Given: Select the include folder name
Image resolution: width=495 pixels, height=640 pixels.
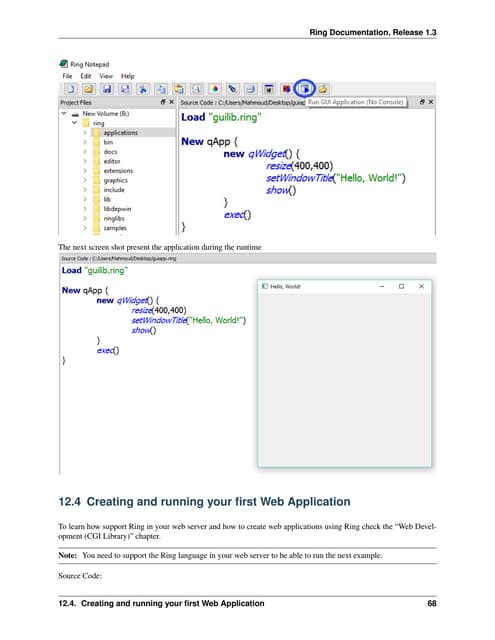Looking at the screenshot, I should (x=114, y=190).
